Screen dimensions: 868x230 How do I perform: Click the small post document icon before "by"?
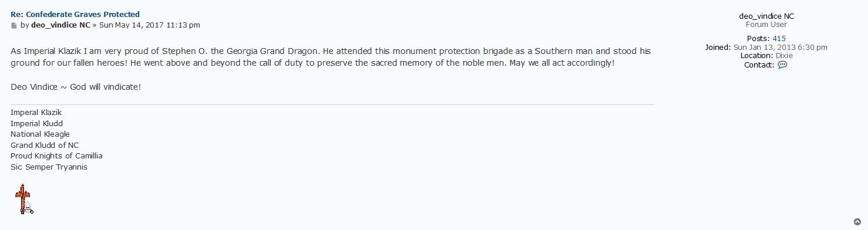pos(14,26)
